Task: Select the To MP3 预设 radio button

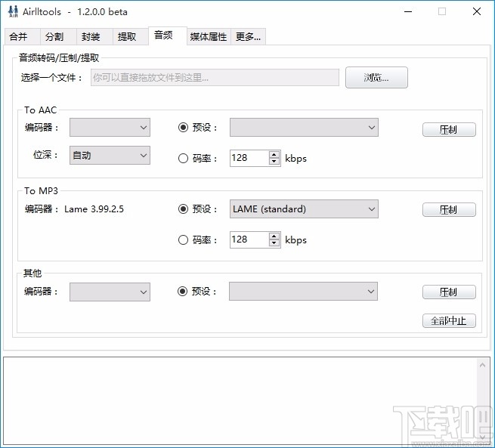Action: coord(183,209)
